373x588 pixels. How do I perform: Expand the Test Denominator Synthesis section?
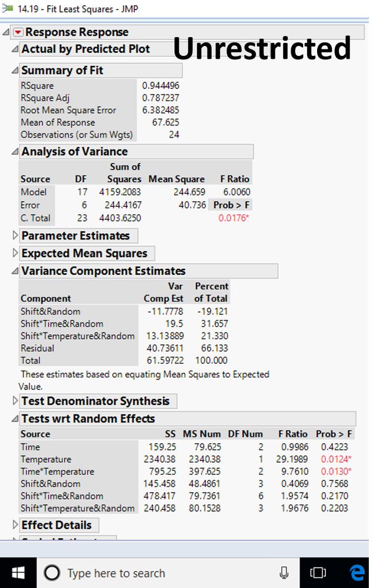coord(15,401)
